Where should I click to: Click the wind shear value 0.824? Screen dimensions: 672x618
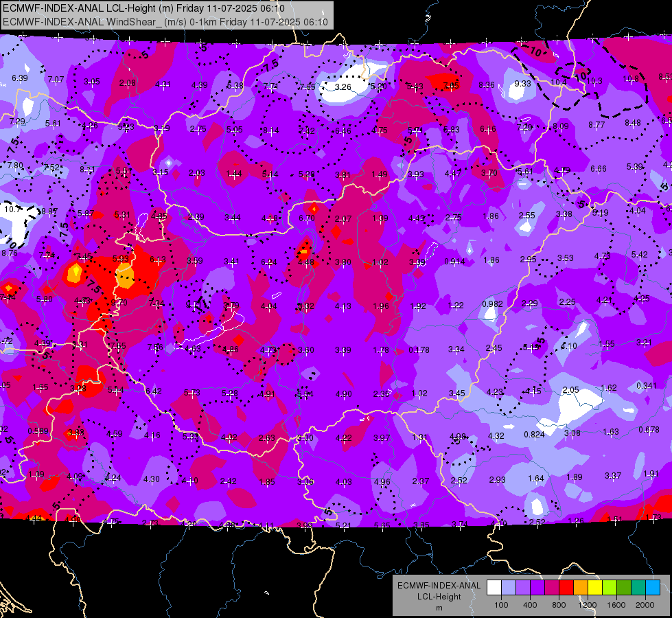pyautogui.click(x=535, y=435)
